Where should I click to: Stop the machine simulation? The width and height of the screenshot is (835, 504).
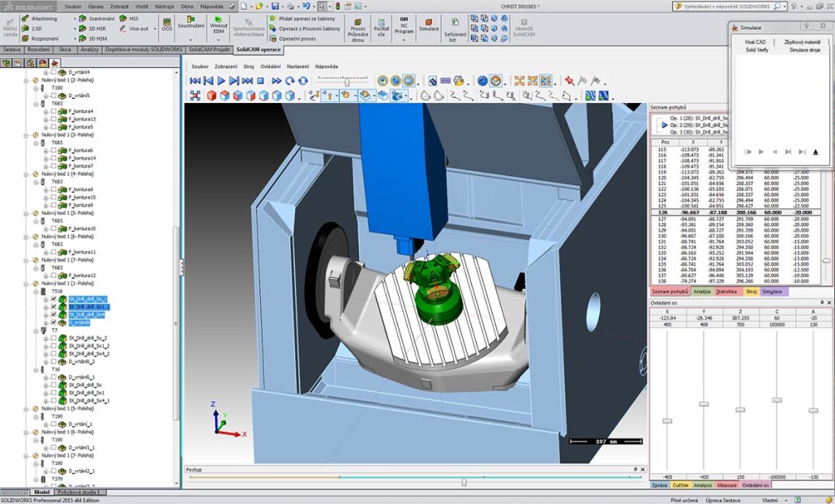tap(260, 81)
